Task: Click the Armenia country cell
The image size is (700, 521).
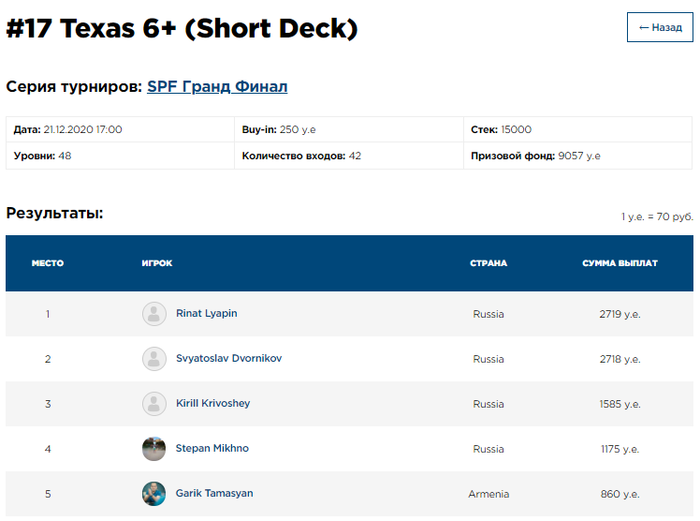Action: (488, 494)
